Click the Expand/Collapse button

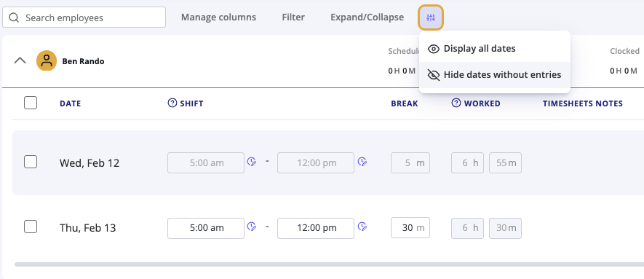[x=367, y=17]
